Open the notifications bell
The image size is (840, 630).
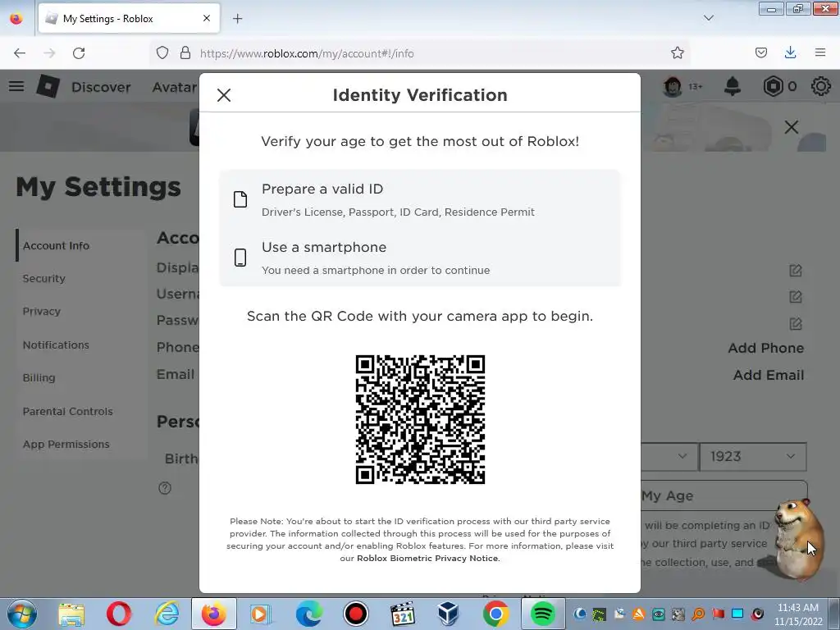click(x=733, y=86)
